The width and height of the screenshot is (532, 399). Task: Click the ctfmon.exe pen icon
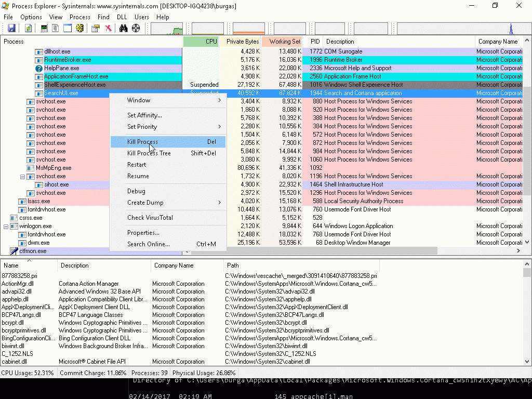point(14,251)
